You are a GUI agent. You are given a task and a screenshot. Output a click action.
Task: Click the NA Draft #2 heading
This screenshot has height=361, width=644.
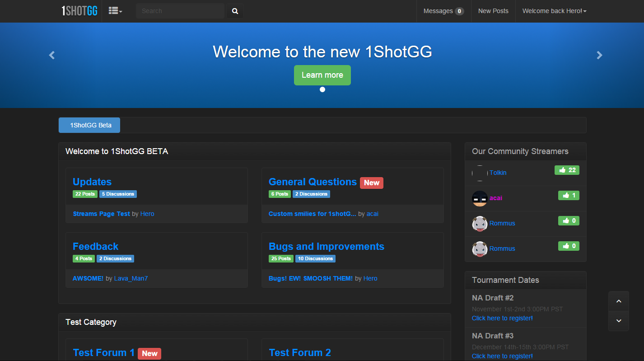pos(493,298)
